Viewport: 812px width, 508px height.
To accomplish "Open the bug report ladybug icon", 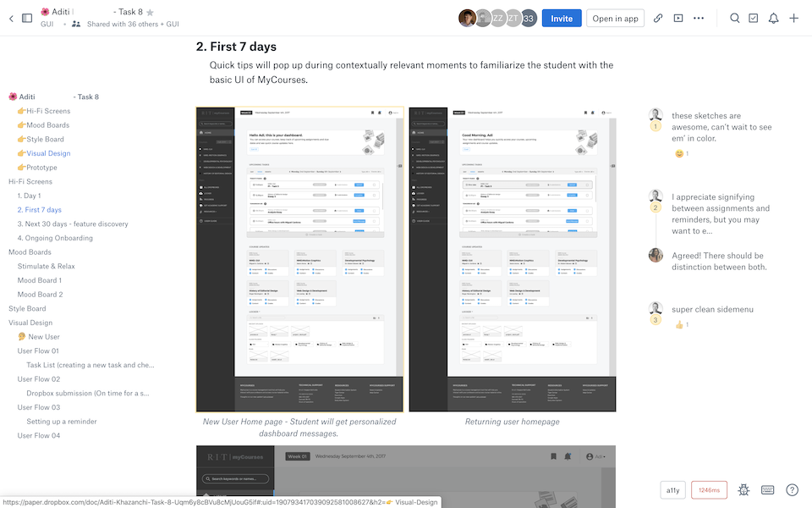I will tap(744, 489).
